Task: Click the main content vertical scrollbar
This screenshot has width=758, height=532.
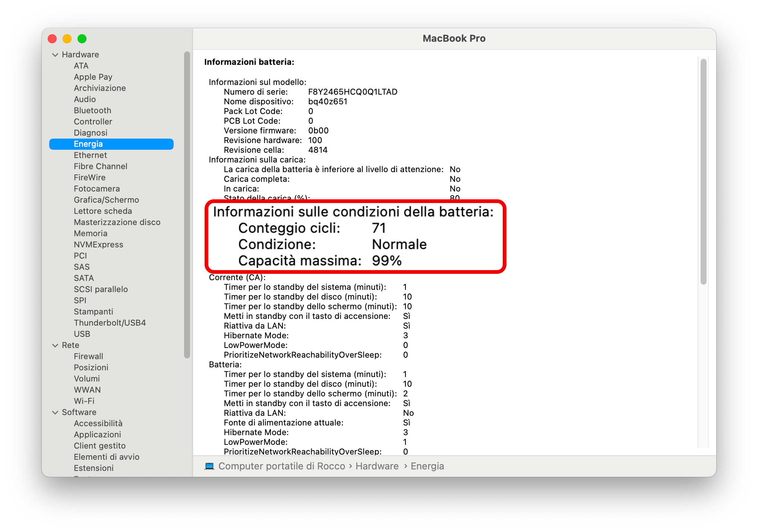Action: pos(704,171)
